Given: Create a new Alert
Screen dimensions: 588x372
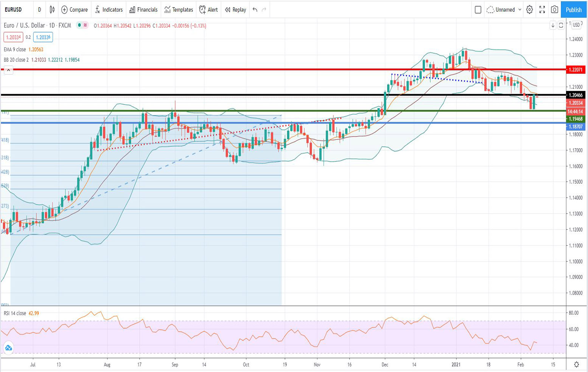Looking at the screenshot, I should tap(208, 9).
